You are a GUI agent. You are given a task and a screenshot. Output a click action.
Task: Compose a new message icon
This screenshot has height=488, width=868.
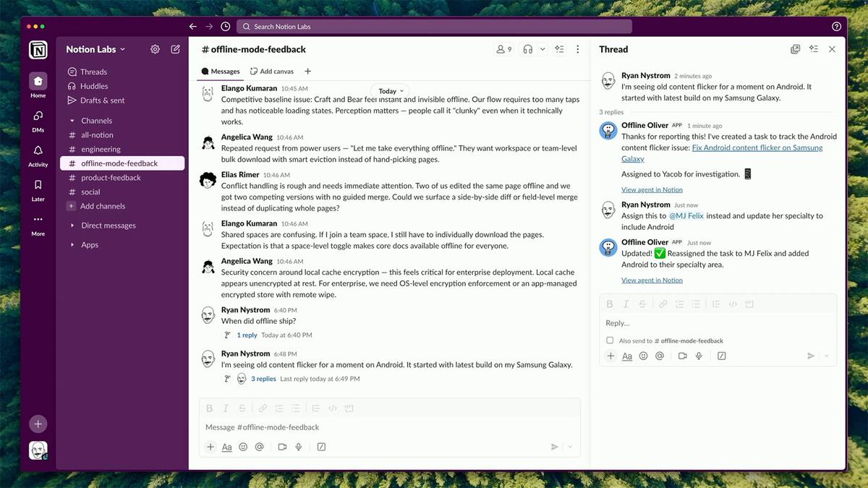175,49
